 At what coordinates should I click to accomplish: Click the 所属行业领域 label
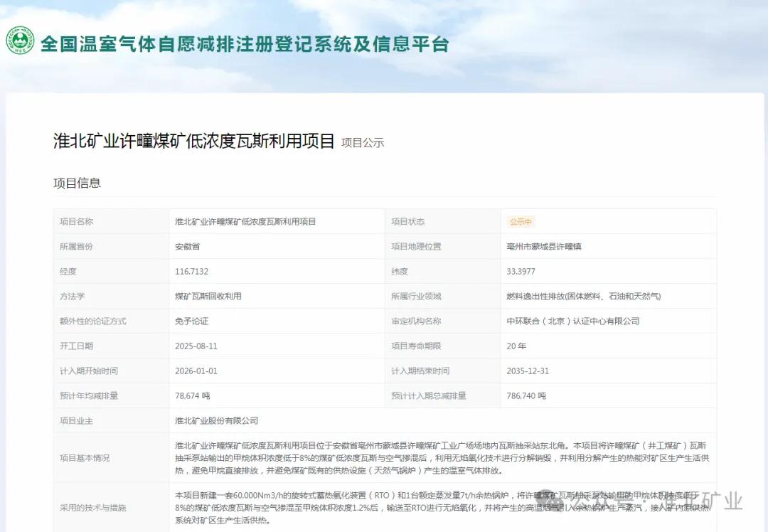(416, 297)
